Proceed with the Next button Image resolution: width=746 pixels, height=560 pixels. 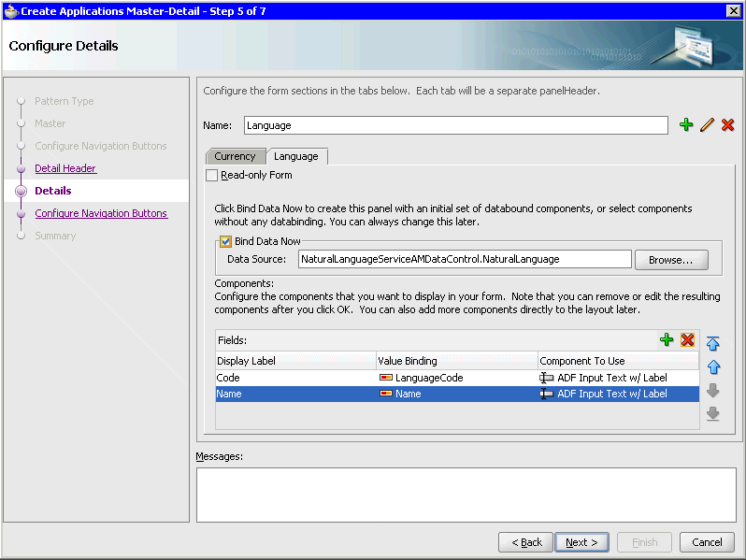581,542
